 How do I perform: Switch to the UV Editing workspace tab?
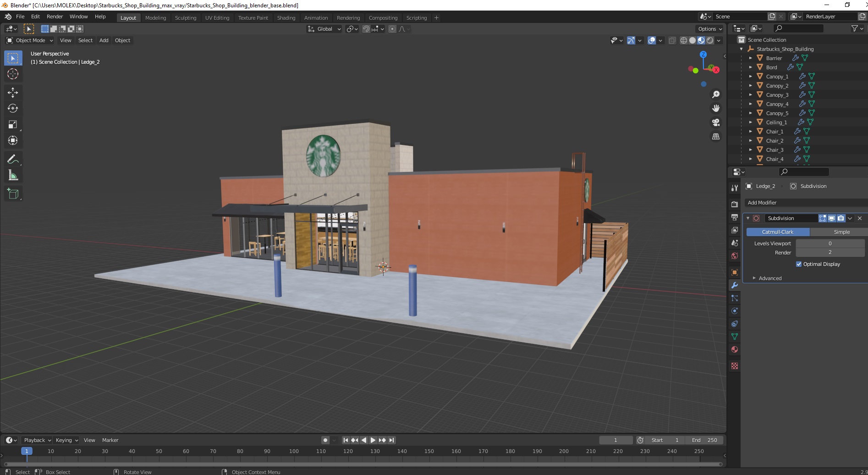[217, 18]
